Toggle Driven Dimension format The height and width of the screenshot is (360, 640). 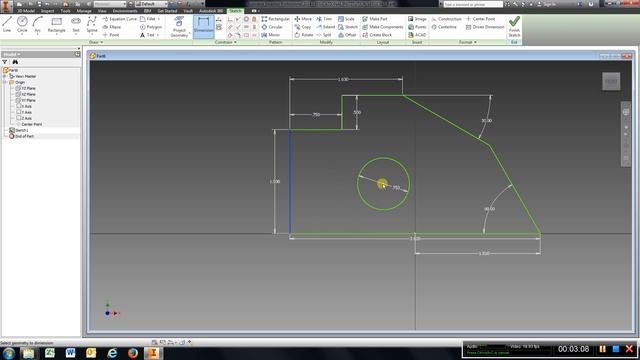[x=485, y=27]
